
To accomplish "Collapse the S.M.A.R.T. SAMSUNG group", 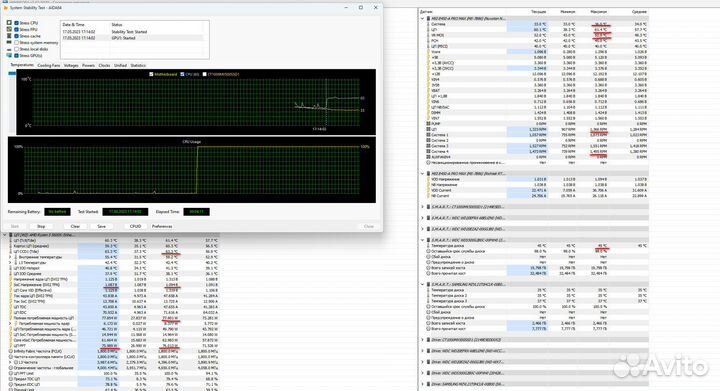I will [x=422, y=284].
